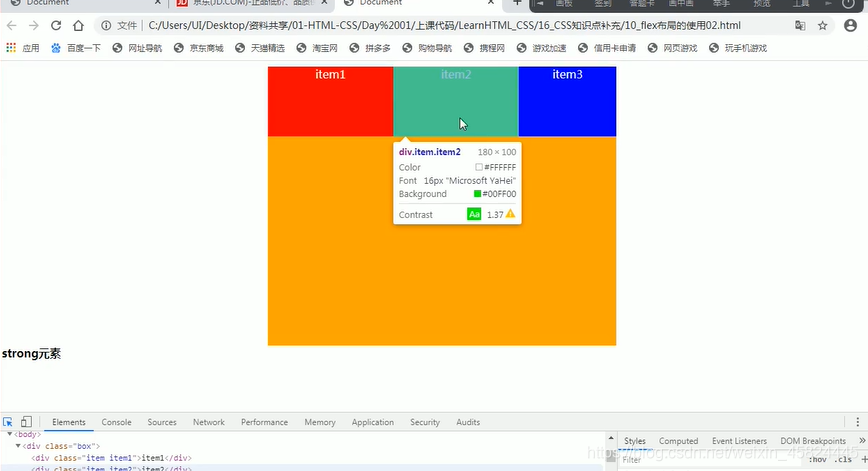Collapse the div class box node
This screenshot has width=868, height=471.
[x=18, y=446]
